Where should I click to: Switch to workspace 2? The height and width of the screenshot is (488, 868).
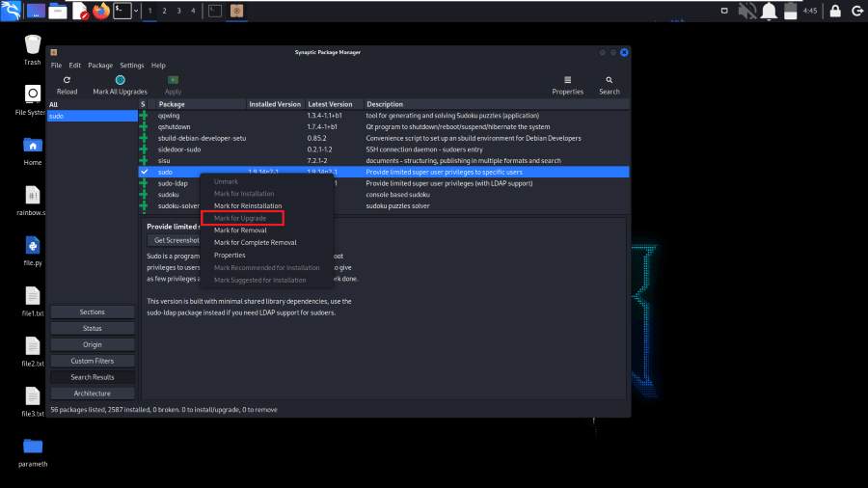click(164, 11)
